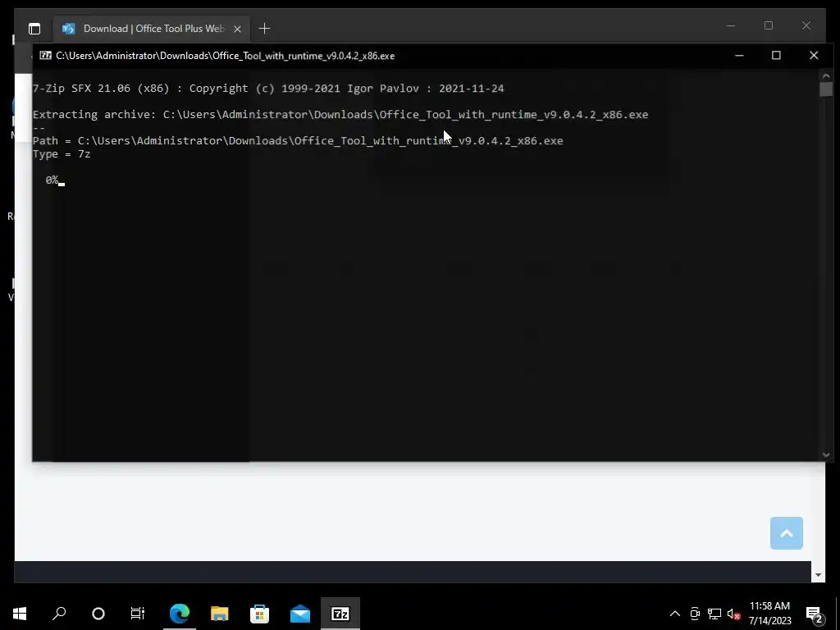The image size is (840, 630).
Task: Maximize the Edge browser window
Action: click(x=768, y=25)
